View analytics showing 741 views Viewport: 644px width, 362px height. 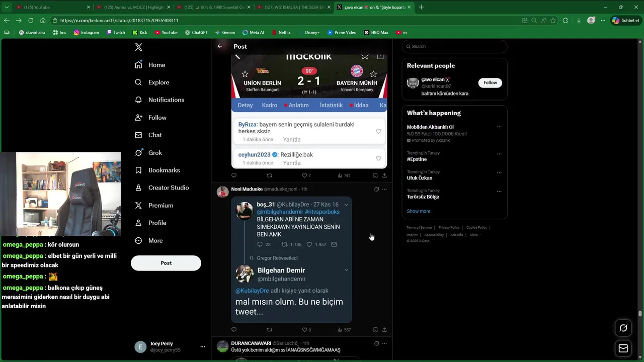pyautogui.click(x=344, y=175)
